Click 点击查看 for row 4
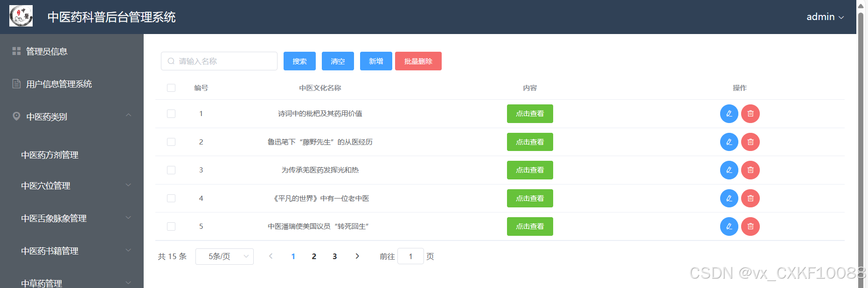The width and height of the screenshot is (868, 288). pos(530,199)
